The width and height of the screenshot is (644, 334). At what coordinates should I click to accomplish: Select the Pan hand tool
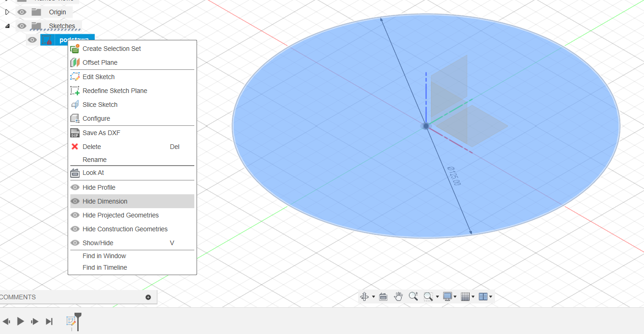(398, 297)
